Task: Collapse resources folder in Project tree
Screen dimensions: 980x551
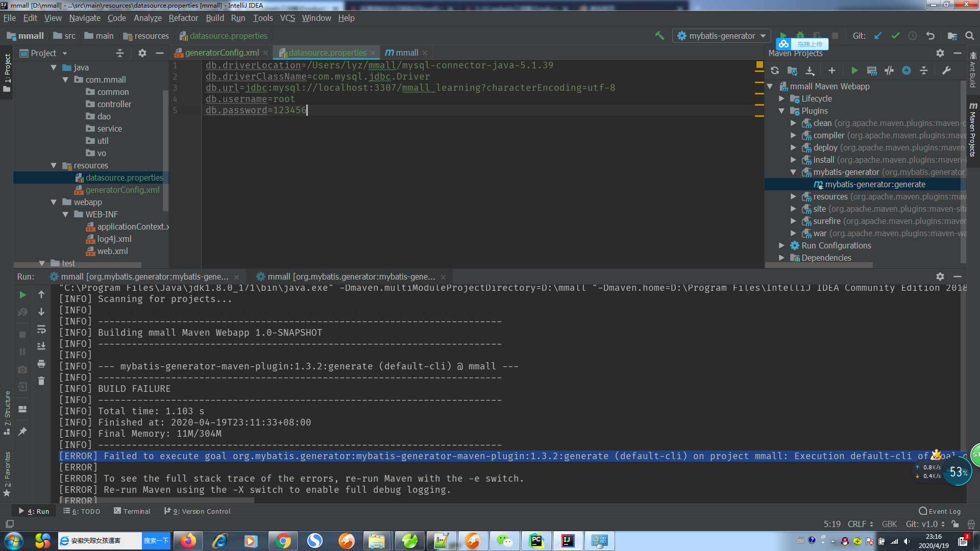Action: (54, 166)
